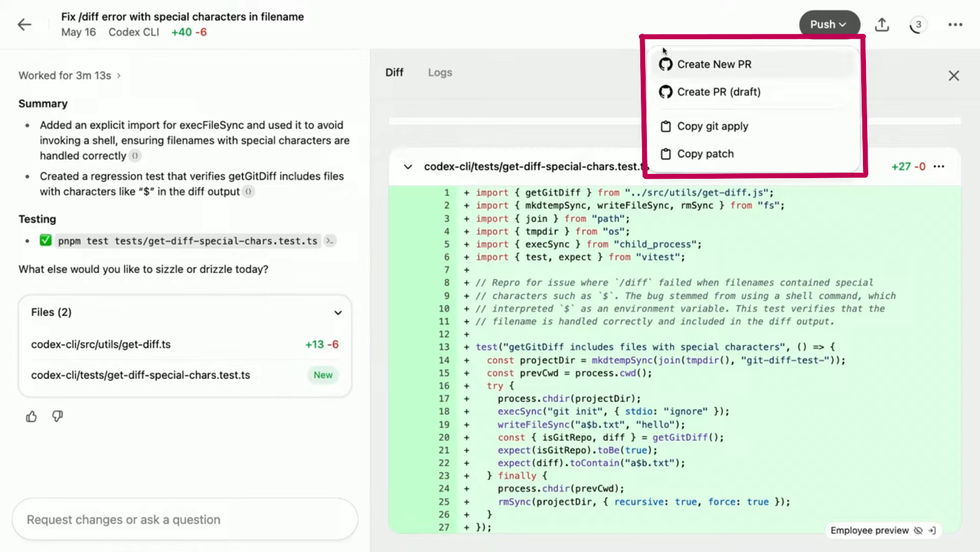Hide the Employee preview via eye icon
980x552 pixels.
[918, 530]
